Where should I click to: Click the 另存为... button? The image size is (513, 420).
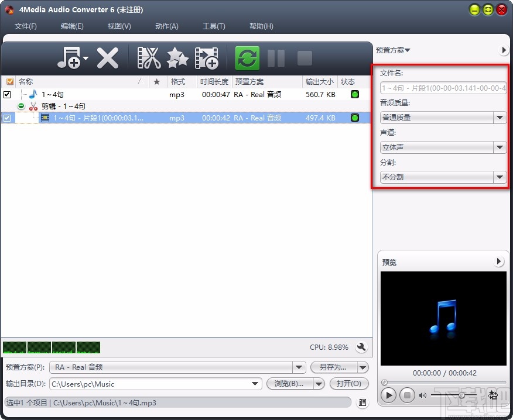point(333,367)
